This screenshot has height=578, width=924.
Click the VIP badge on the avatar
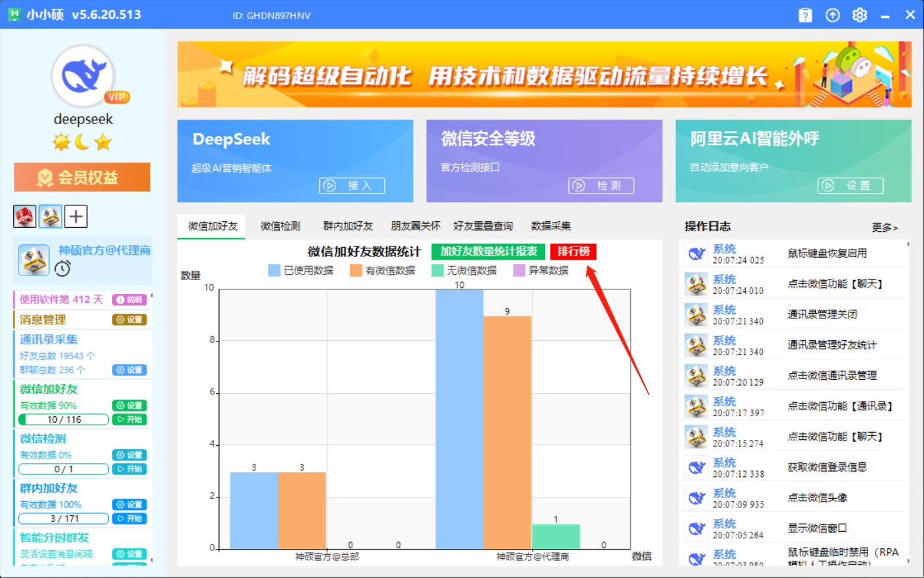pos(117,97)
